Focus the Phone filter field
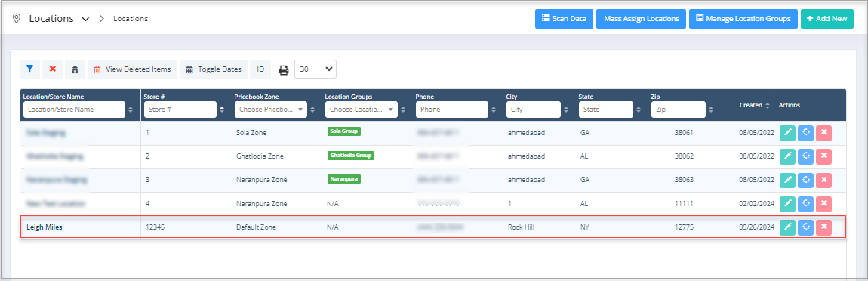868x281 pixels. point(451,110)
